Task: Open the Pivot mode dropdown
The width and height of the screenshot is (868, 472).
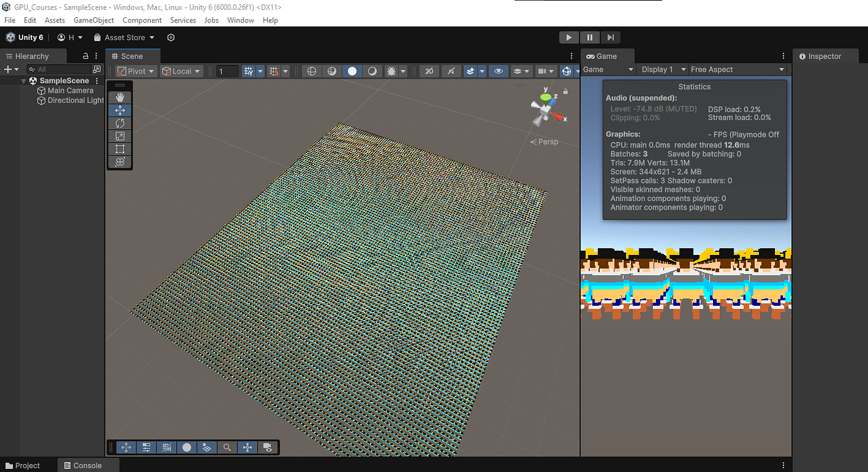Action: coord(136,71)
